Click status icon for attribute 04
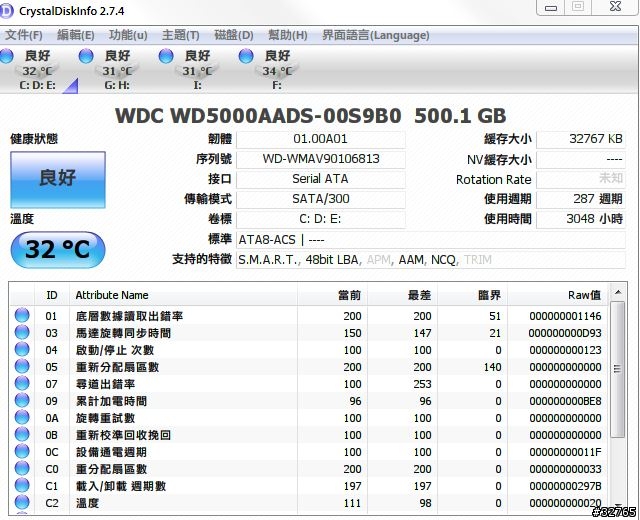The image size is (640, 520). pos(22,350)
